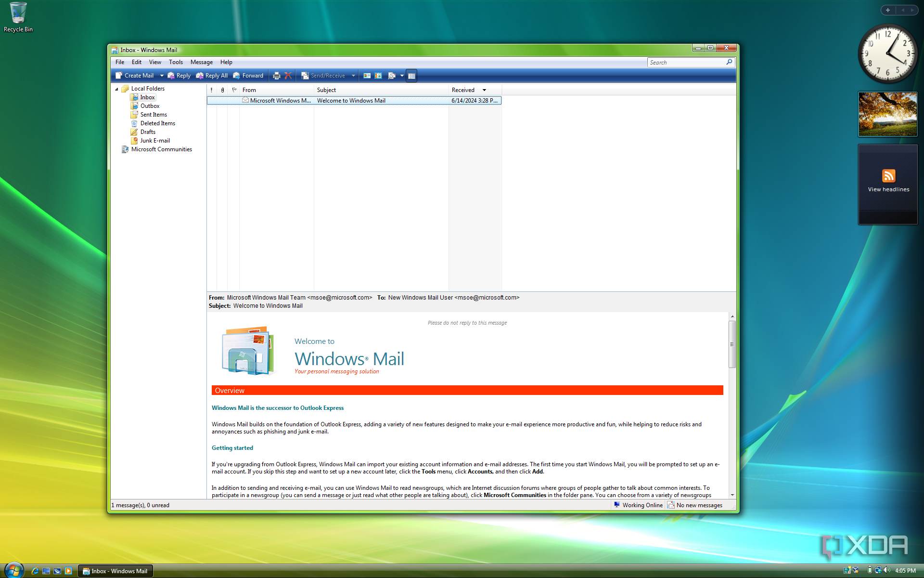The image size is (924, 578).
Task: Flag the Welcome to Windows Mail message
Action: 234,101
